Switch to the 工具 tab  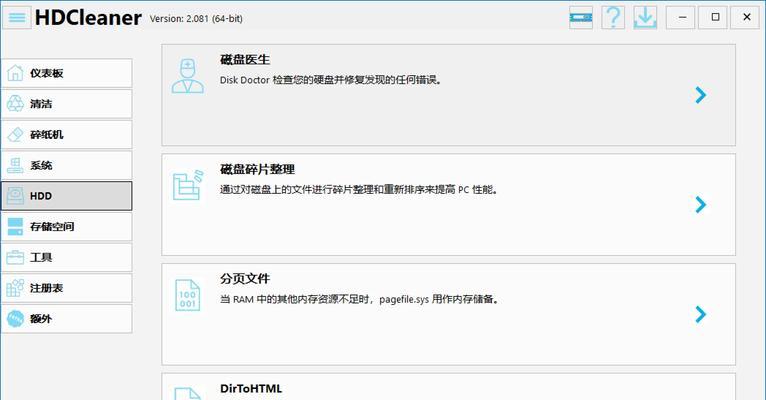[x=66, y=257]
